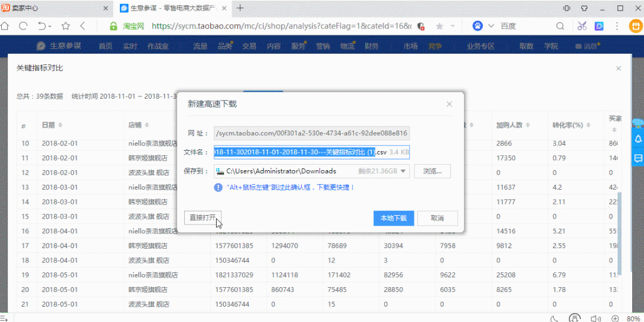Toggle night mode moon icon in status bar
644x322 pixels.
pyautogui.click(x=554, y=318)
